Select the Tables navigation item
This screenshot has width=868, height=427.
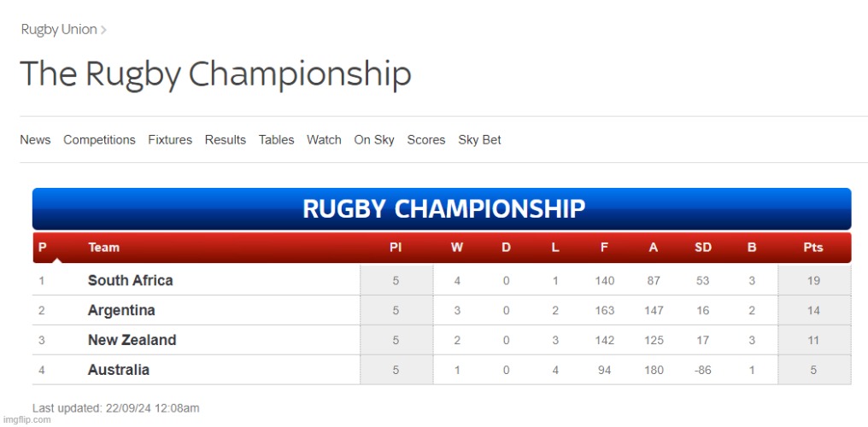click(276, 140)
